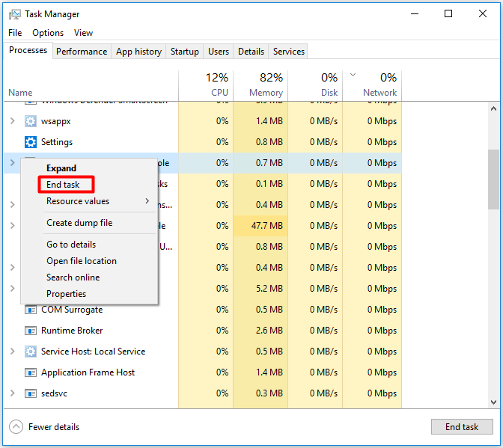Viewport: 503px width, 448px height.
Task: Click the COM Surrogate process icon
Action: pyautogui.click(x=31, y=310)
